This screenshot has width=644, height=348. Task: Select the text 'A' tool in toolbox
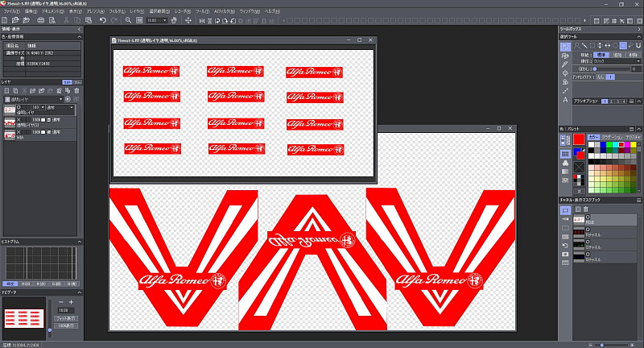click(x=566, y=99)
